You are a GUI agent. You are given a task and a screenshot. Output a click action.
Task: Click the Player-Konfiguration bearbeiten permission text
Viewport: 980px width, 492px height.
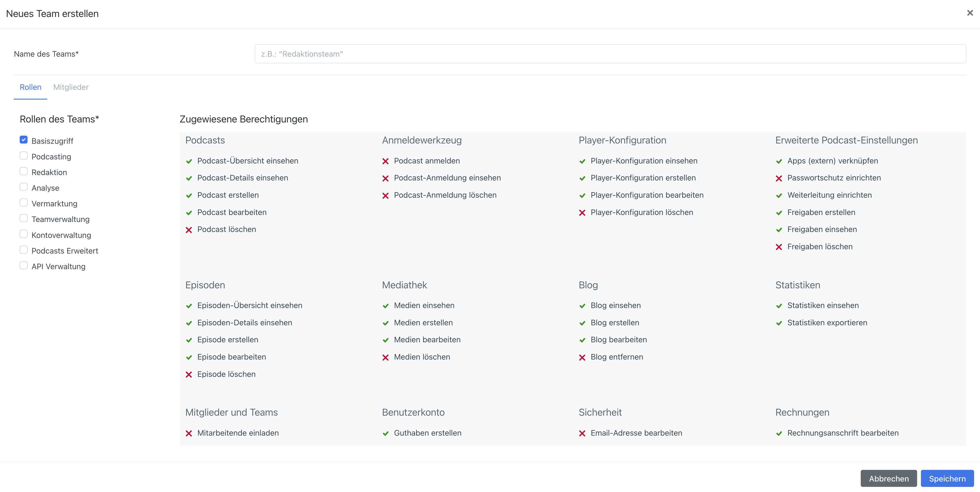pyautogui.click(x=647, y=195)
